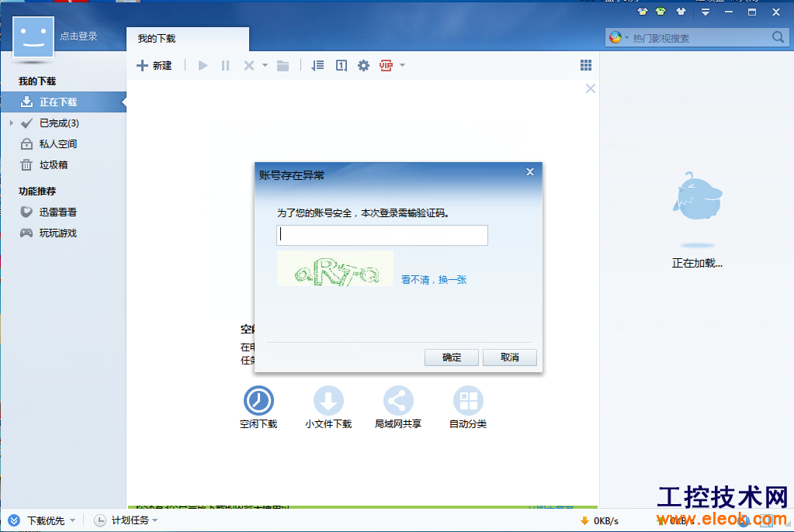Select the 空闲下载 clock icon
The image size is (794, 532).
258,401
